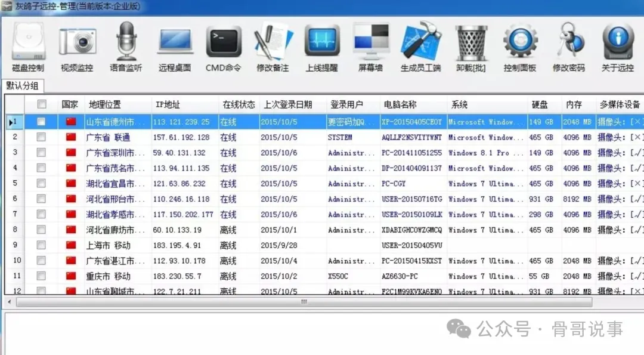Check the box for row 5 湖北省宜昌市
This screenshot has width=644, height=355.
coord(41,183)
